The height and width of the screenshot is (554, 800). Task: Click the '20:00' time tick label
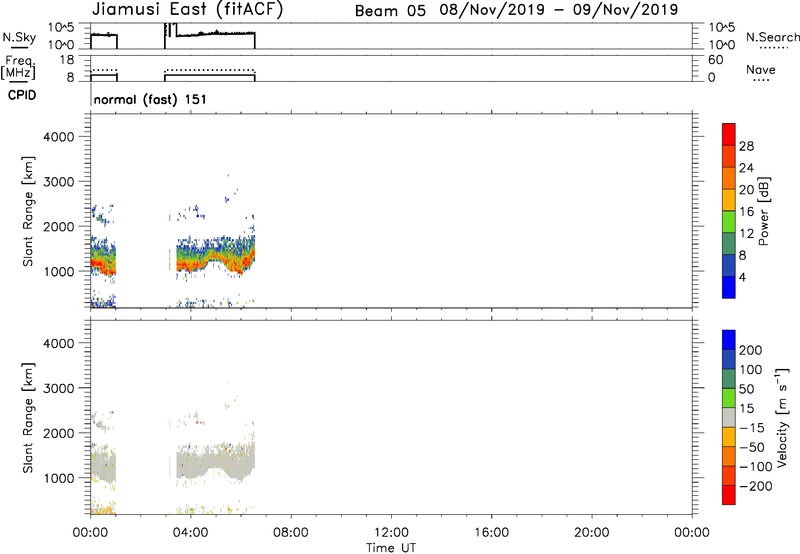(x=591, y=533)
